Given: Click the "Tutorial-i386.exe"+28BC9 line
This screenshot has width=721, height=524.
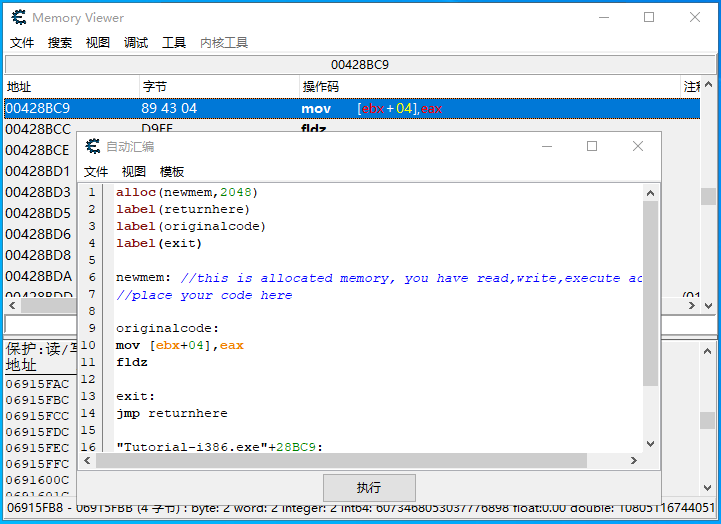Looking at the screenshot, I should pos(220,447).
